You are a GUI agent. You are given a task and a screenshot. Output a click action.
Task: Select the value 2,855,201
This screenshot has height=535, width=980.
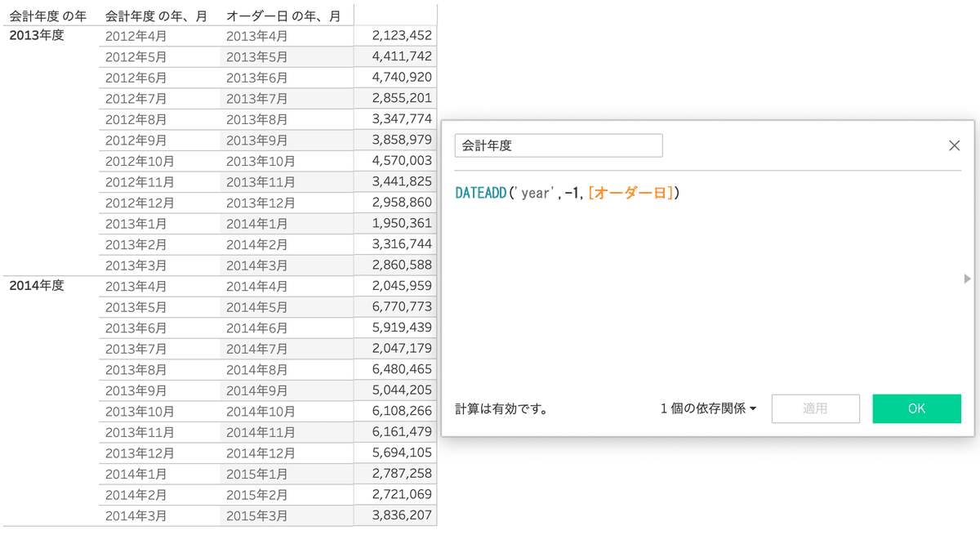pos(402,97)
